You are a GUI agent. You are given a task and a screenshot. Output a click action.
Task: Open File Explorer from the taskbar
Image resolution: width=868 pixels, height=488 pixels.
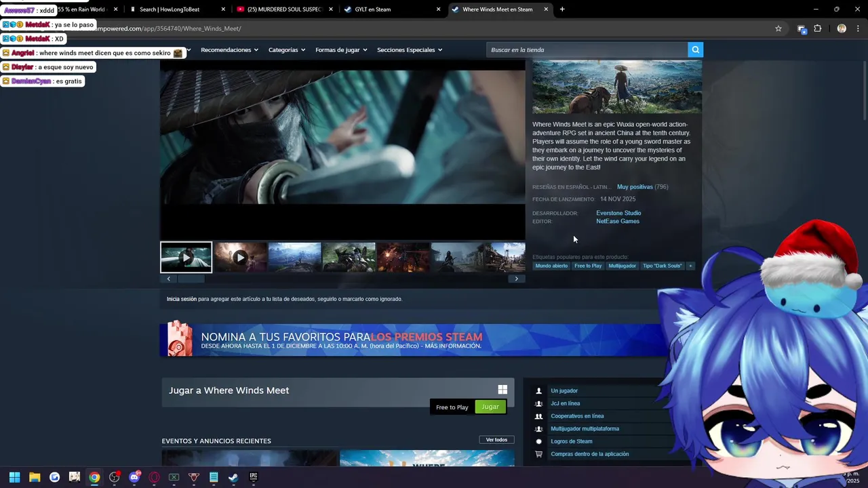pyautogui.click(x=35, y=477)
